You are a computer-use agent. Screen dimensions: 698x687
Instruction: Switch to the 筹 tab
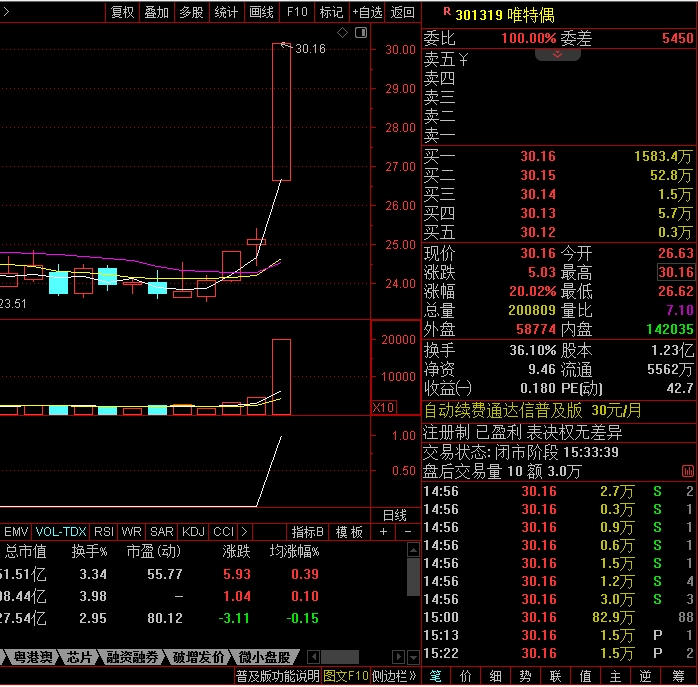[678, 676]
